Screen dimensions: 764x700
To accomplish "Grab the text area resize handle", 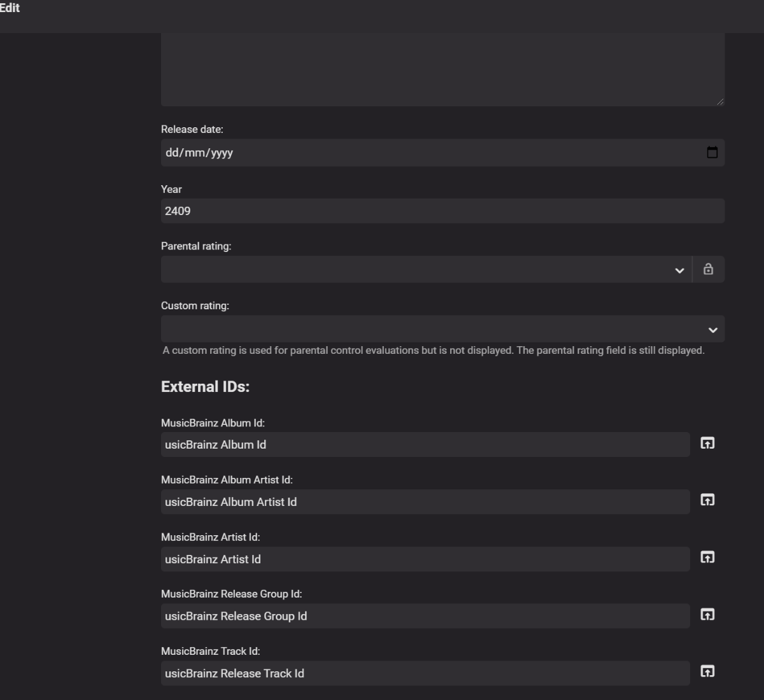I will click(x=720, y=101).
